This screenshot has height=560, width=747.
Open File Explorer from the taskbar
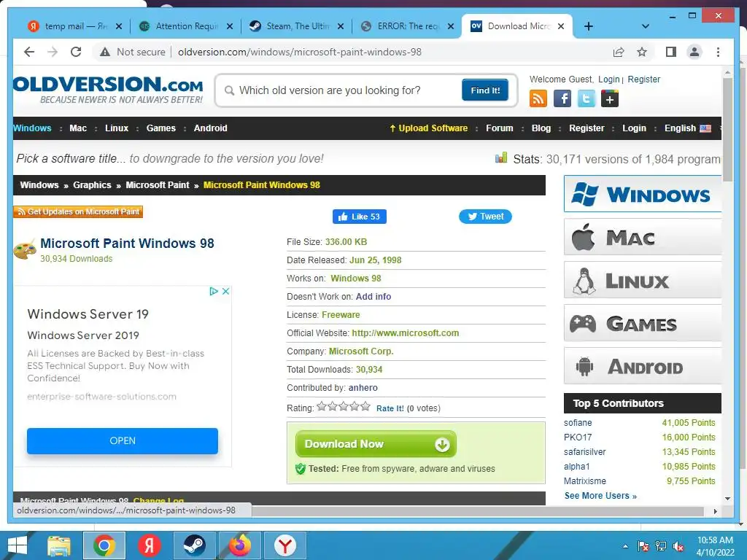pyautogui.click(x=59, y=545)
